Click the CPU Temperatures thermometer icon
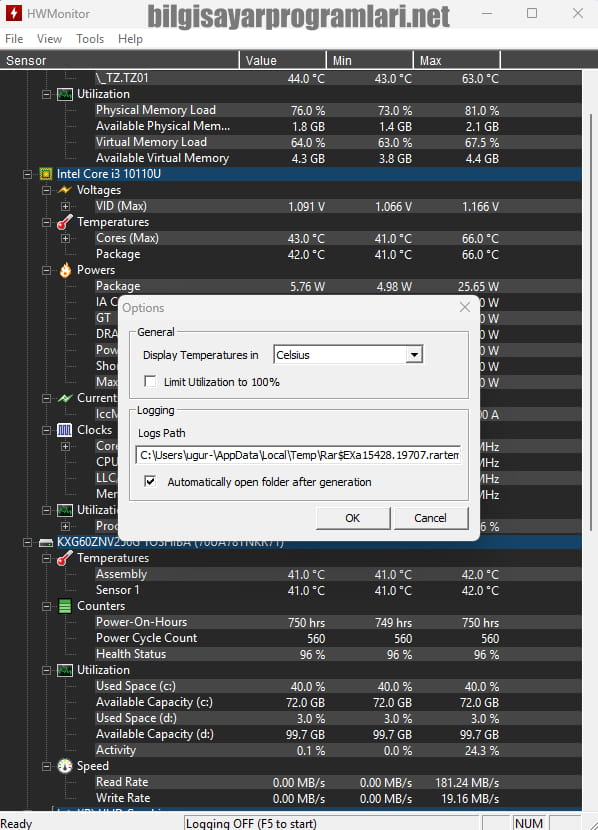This screenshot has width=598, height=830. [x=65, y=222]
